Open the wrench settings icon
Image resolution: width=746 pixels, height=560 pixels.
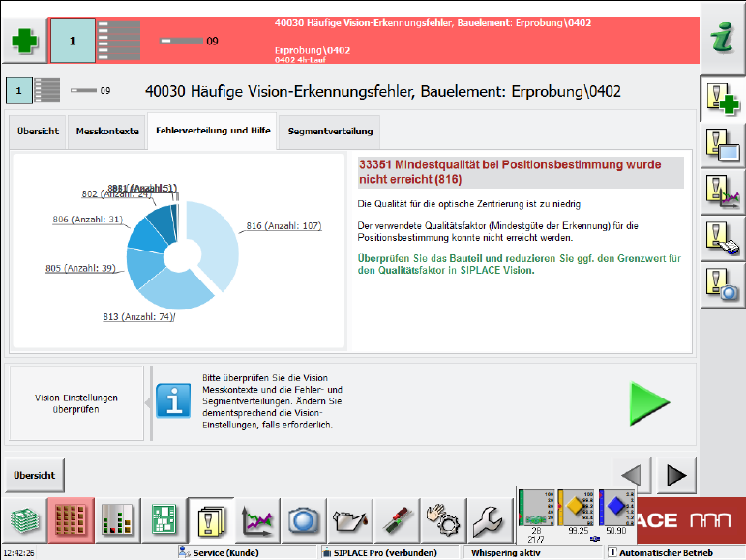point(490,520)
